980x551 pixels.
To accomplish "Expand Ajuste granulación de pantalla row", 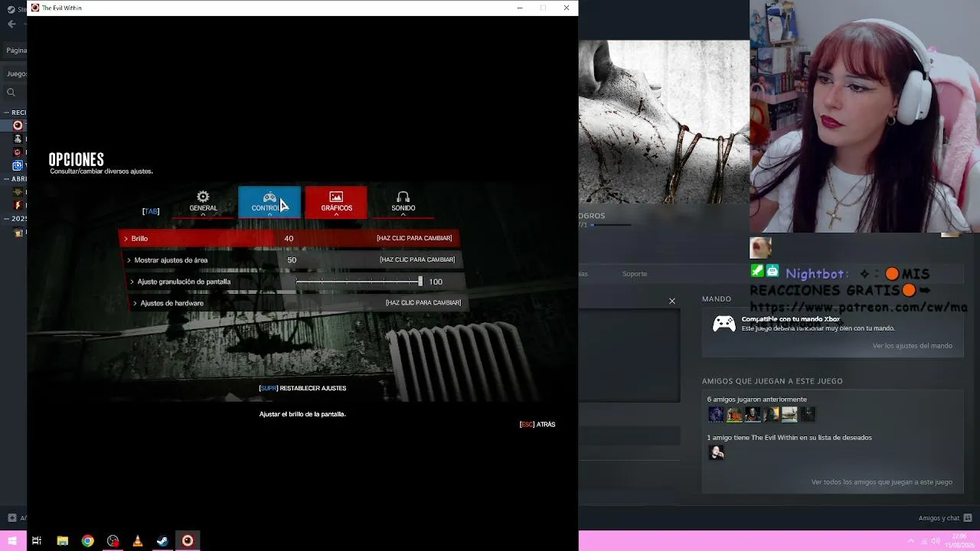I will (x=295, y=282).
